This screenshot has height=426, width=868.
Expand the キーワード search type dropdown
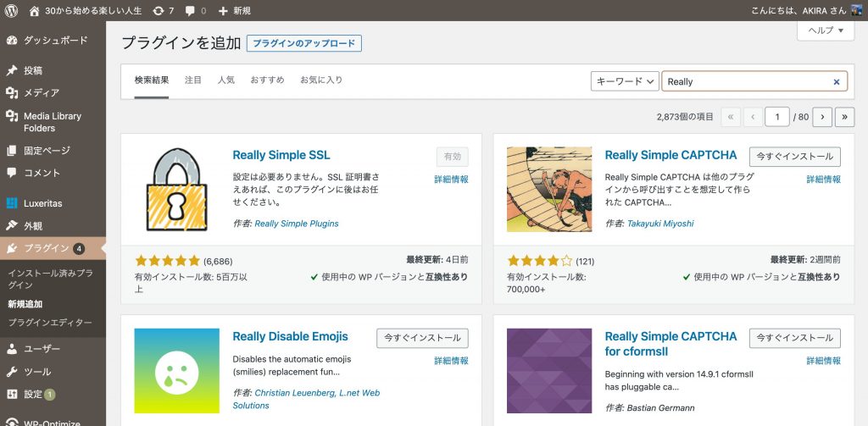click(625, 81)
